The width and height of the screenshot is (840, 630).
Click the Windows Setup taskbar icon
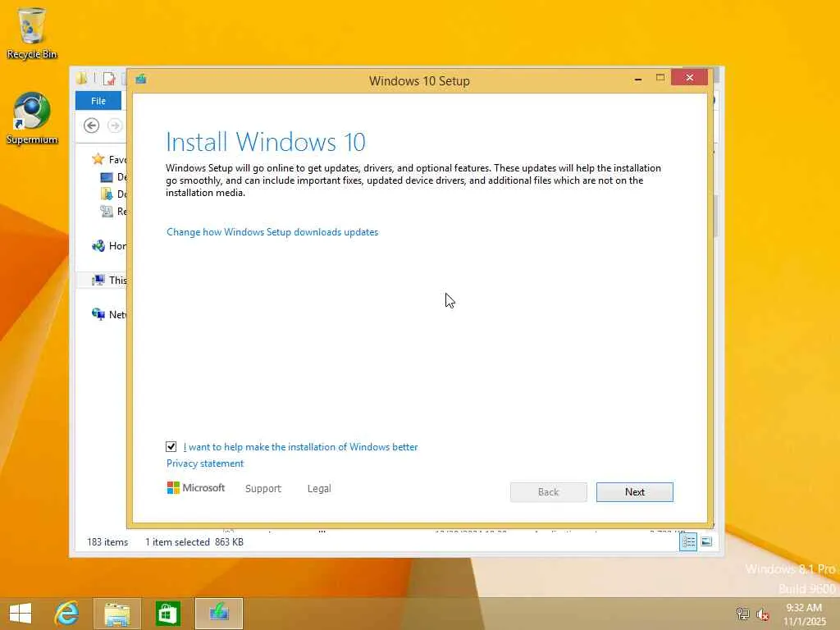click(219, 614)
